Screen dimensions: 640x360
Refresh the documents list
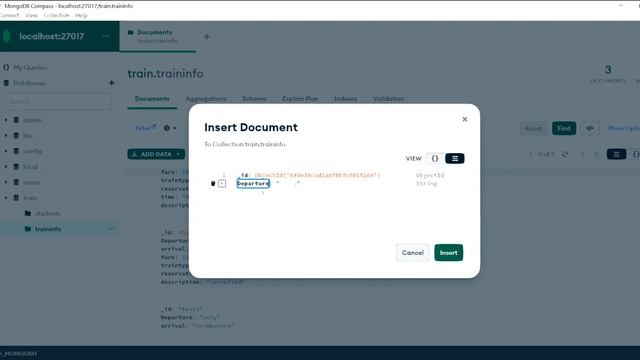[x=565, y=154]
